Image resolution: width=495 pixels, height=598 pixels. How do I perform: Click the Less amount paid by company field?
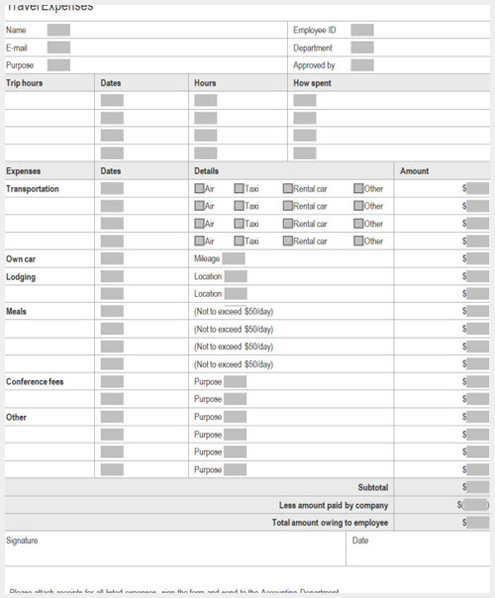tap(475, 505)
